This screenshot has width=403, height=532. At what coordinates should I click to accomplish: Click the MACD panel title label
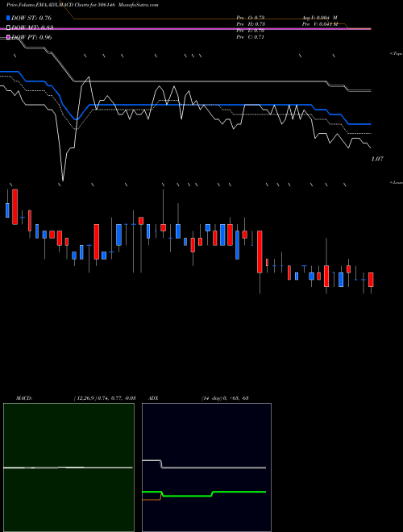pyautogui.click(x=24, y=398)
